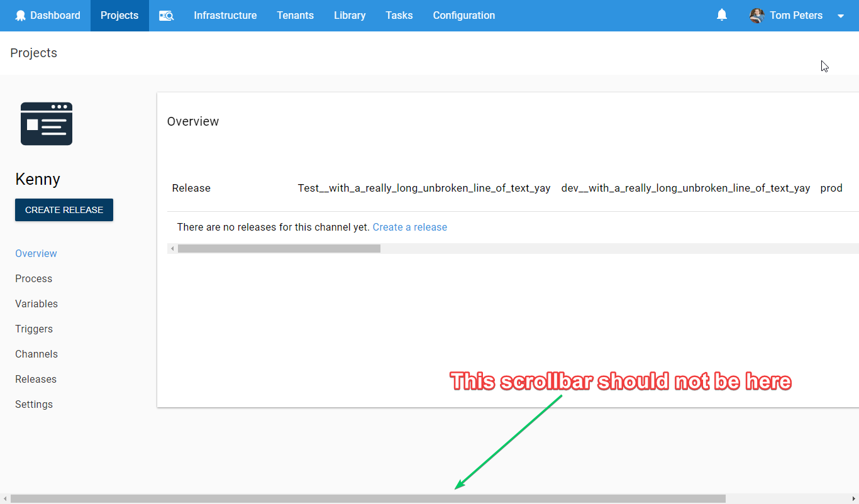Image resolution: width=859 pixels, height=504 pixels.
Task: Click the Create a release link
Action: [x=409, y=227]
